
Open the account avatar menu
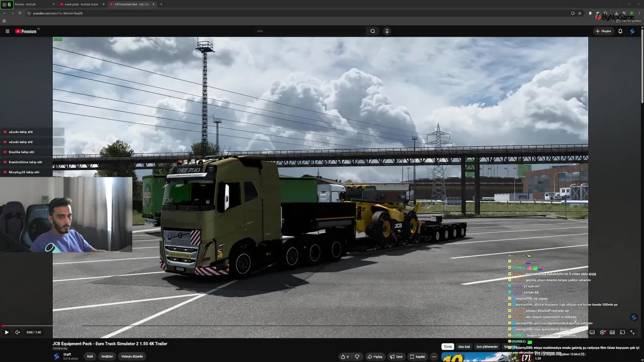tap(632, 31)
